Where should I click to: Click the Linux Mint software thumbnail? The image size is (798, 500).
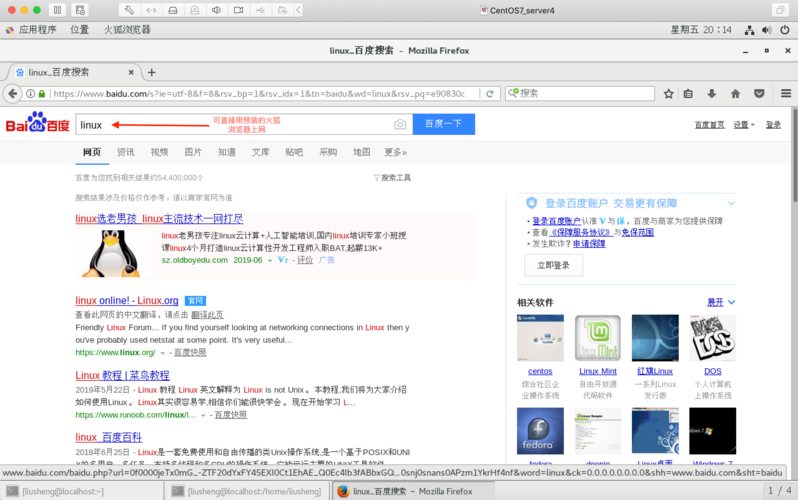[597, 338]
